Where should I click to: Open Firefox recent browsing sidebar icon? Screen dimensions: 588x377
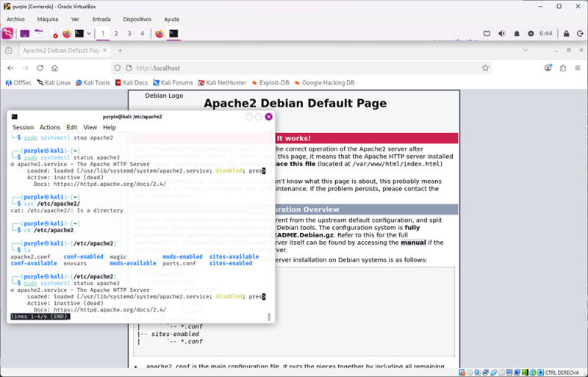(x=9, y=50)
